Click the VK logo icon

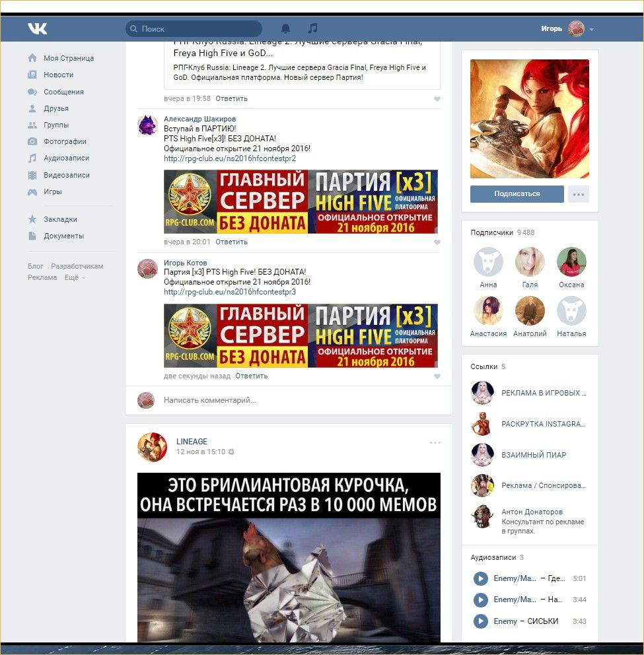point(37,28)
